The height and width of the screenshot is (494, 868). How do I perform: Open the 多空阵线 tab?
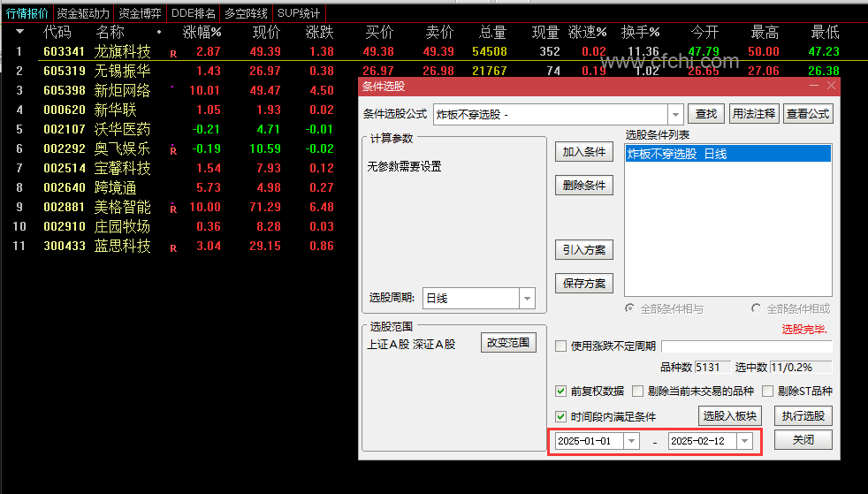click(x=247, y=12)
